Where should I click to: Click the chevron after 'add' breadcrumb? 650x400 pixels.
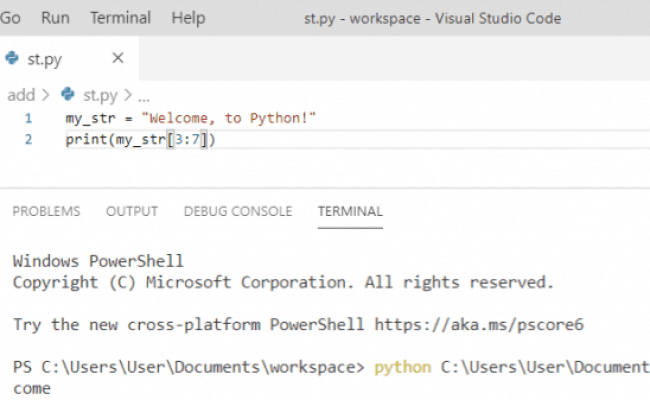coord(46,95)
